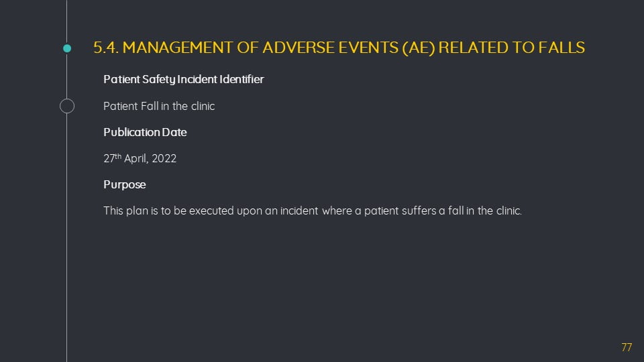This screenshot has height=362, width=644.
Task: Click the slide number 77
Action: tap(627, 347)
